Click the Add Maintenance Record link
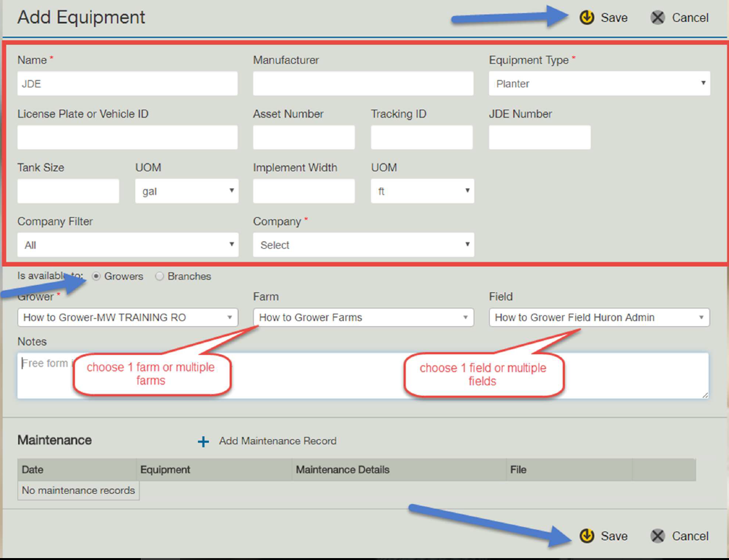 click(278, 441)
